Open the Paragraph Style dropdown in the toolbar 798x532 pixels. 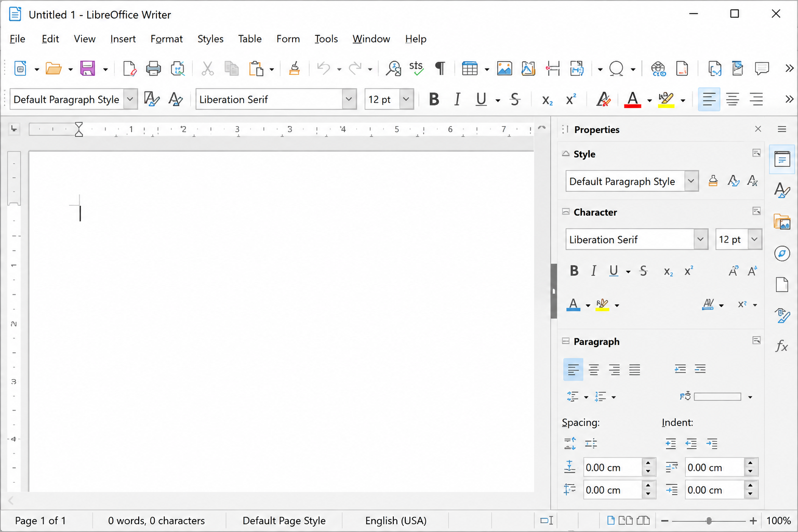point(130,99)
